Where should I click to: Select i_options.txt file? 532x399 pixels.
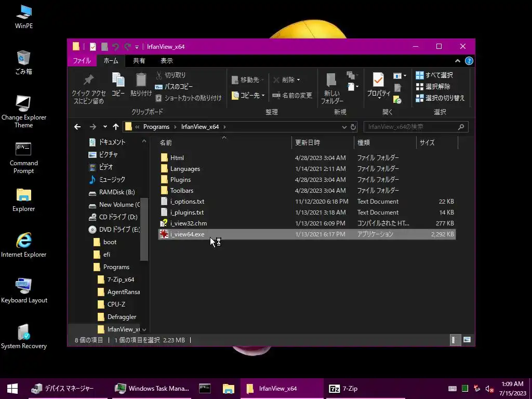click(307, 201)
